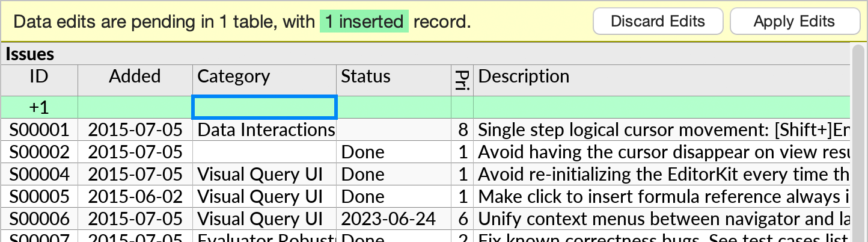This screenshot has width=868, height=242.
Task: Click the empty Category cell of S00002
Action: (264, 152)
